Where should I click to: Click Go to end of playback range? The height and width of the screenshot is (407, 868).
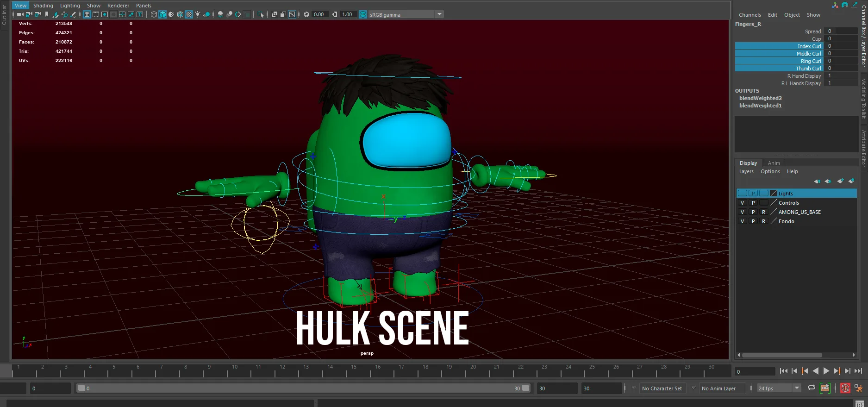pyautogui.click(x=858, y=371)
